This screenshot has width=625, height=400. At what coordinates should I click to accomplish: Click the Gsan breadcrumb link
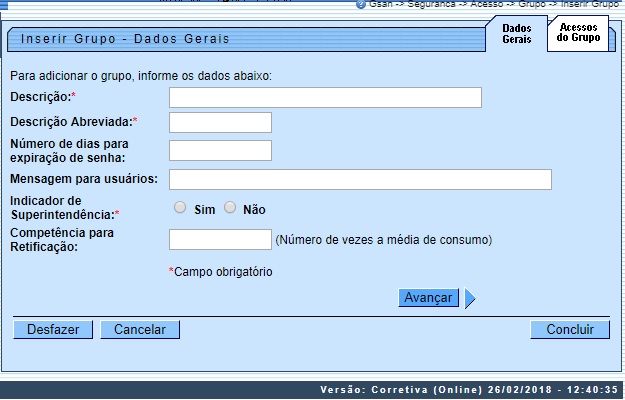pos(380,5)
